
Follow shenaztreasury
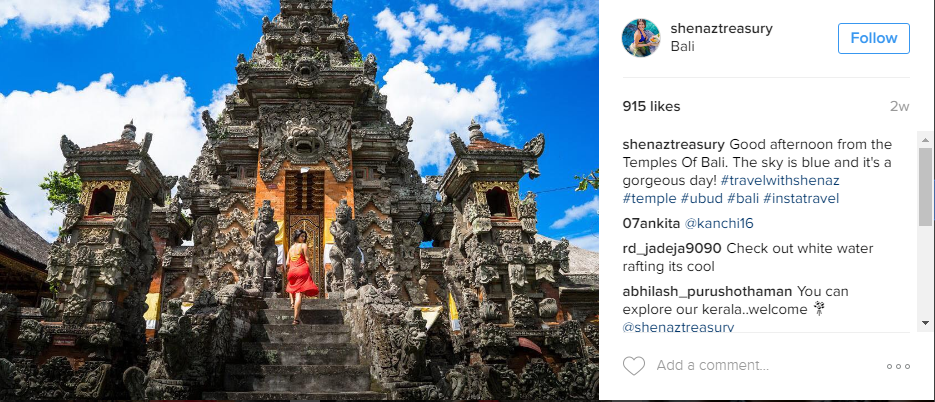click(x=874, y=38)
